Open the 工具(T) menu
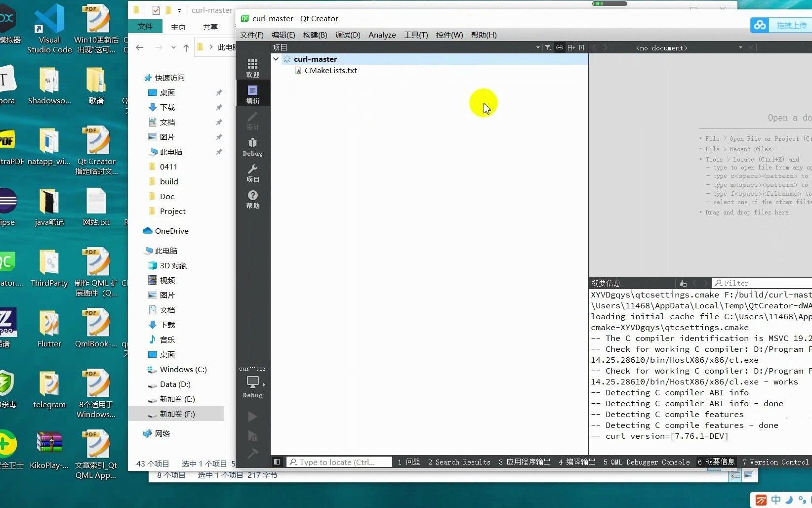Screen dimensions: 812x508 (416, 35)
